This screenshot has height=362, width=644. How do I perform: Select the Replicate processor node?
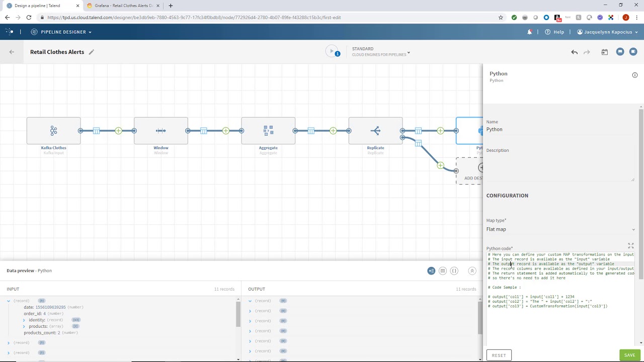[375, 131]
